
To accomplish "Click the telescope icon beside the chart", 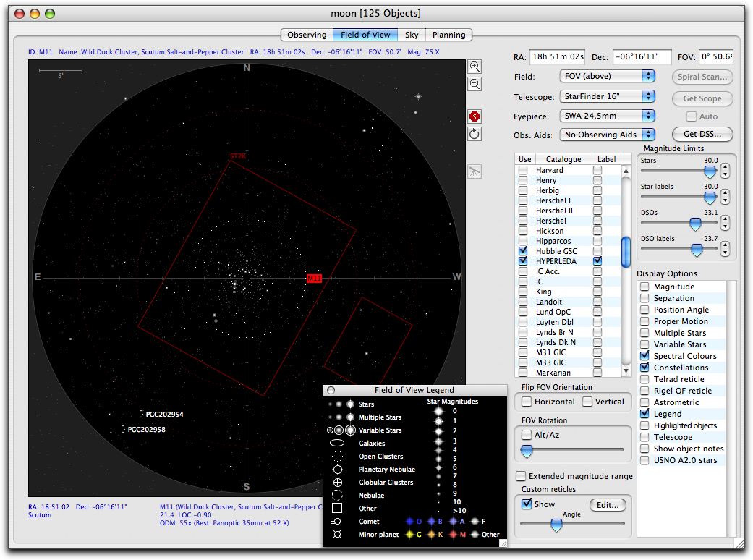I will 475,171.
